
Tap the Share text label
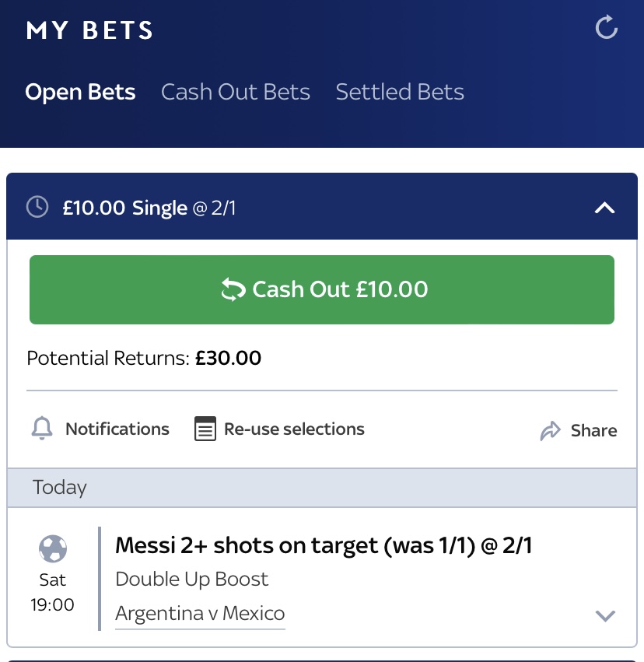point(593,431)
